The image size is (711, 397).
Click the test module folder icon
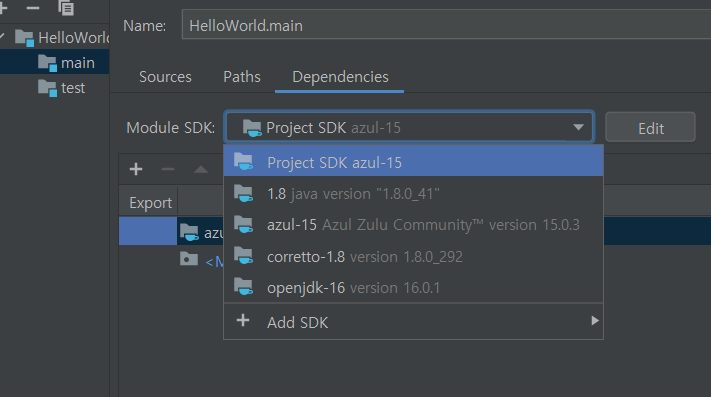48,88
